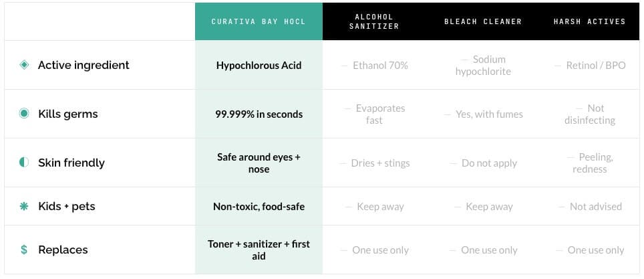Click the 99.999% in seconds cell
Screen dimensions: 644x279
pos(259,114)
